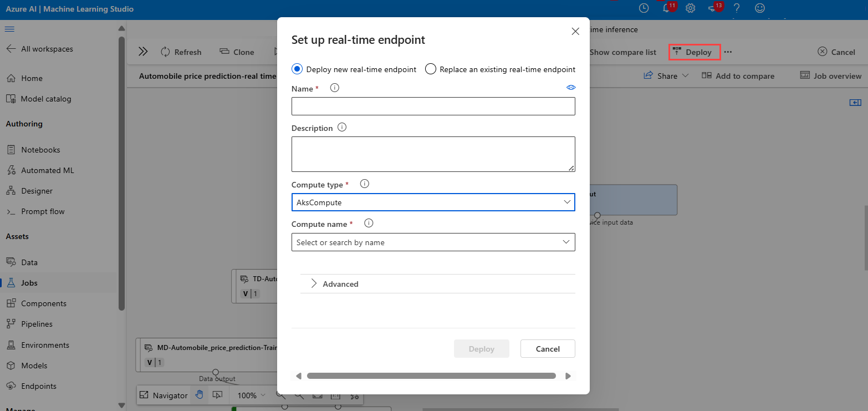Open the feedback smiley icon
The height and width of the screenshot is (411, 868).
click(x=760, y=8)
